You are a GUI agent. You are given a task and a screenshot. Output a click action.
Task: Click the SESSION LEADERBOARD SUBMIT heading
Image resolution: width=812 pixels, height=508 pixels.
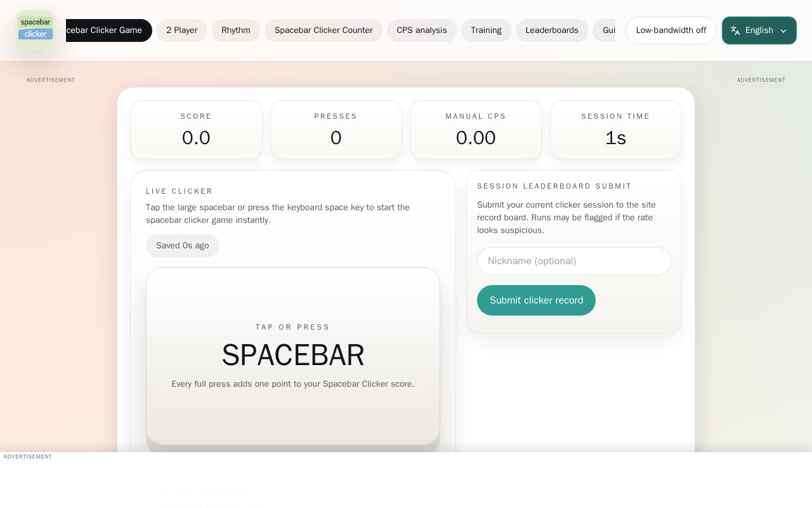pyautogui.click(x=554, y=186)
